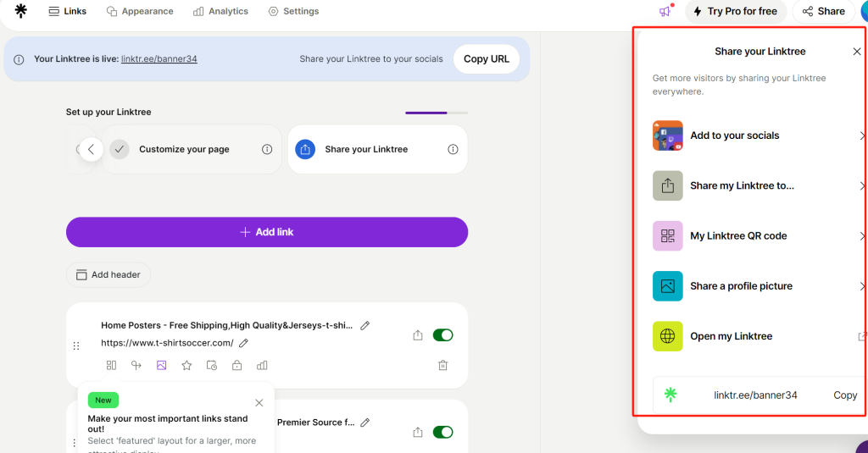Viewport: 868px width, 453px height.
Task: Open info for Share your Linktree step
Action: tap(453, 149)
